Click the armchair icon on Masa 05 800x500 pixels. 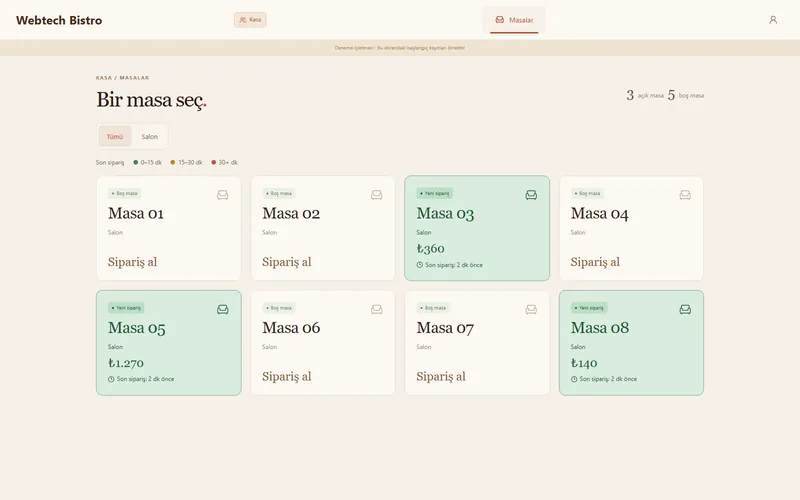pyautogui.click(x=222, y=310)
